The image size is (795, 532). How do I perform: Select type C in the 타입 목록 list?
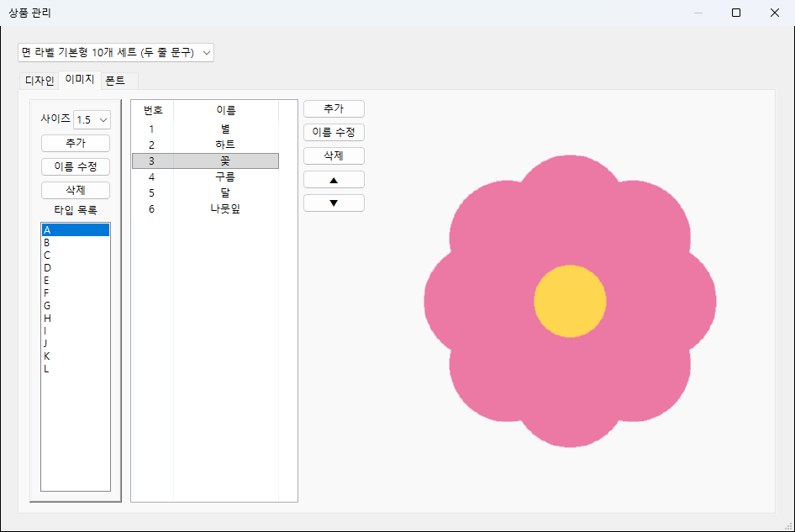click(76, 255)
